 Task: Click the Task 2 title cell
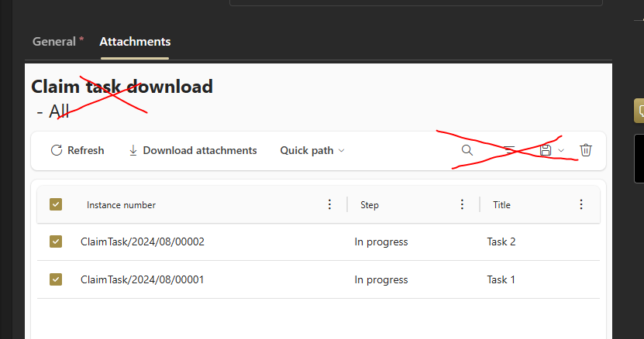(x=501, y=241)
